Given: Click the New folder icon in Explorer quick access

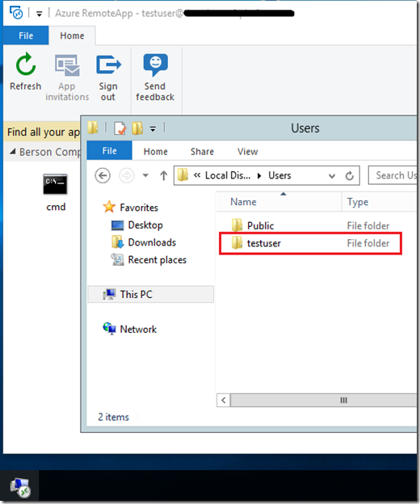Looking at the screenshot, I should [x=137, y=128].
